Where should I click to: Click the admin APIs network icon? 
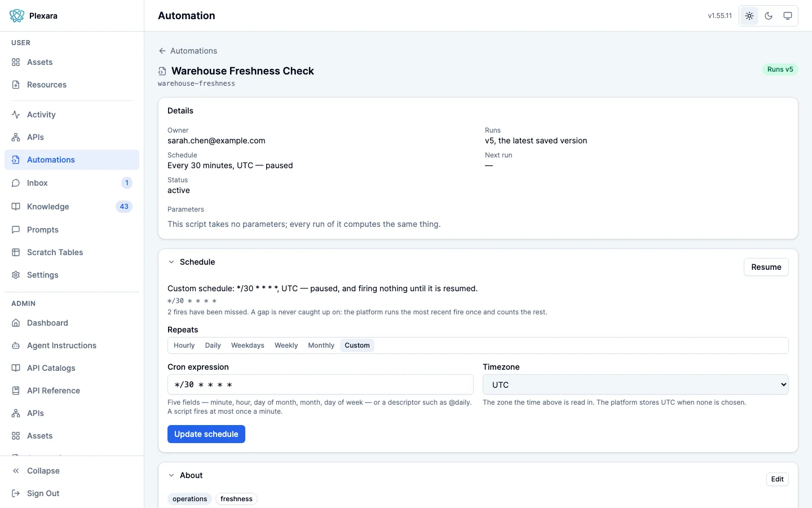click(16, 413)
